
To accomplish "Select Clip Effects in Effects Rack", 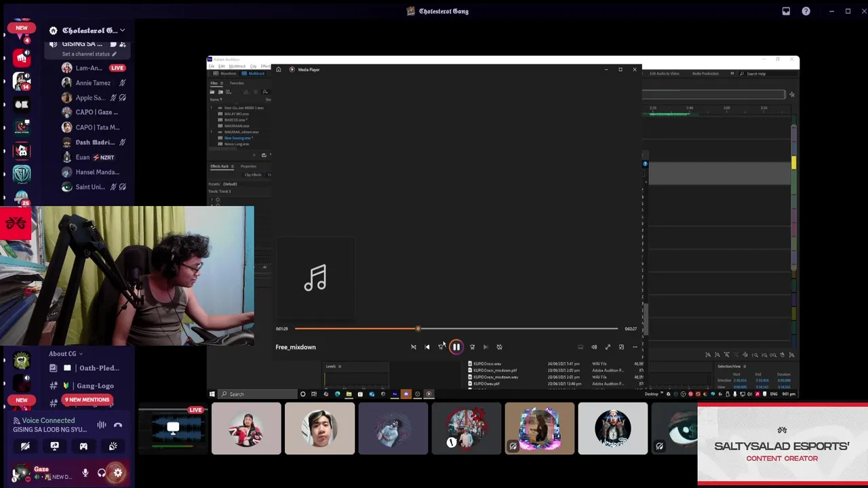I will [x=253, y=175].
